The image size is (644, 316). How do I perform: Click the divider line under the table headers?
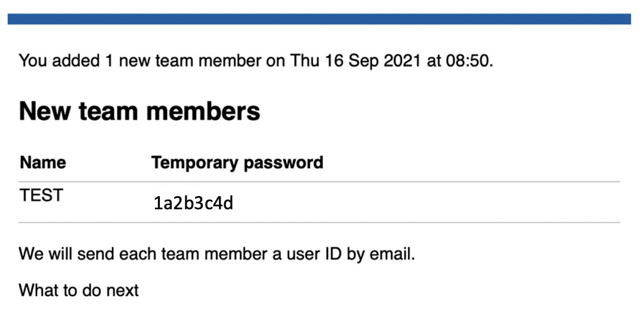tap(319, 182)
